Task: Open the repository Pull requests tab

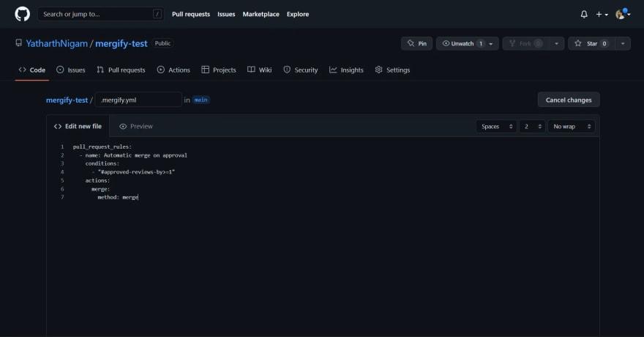Action: pos(121,70)
